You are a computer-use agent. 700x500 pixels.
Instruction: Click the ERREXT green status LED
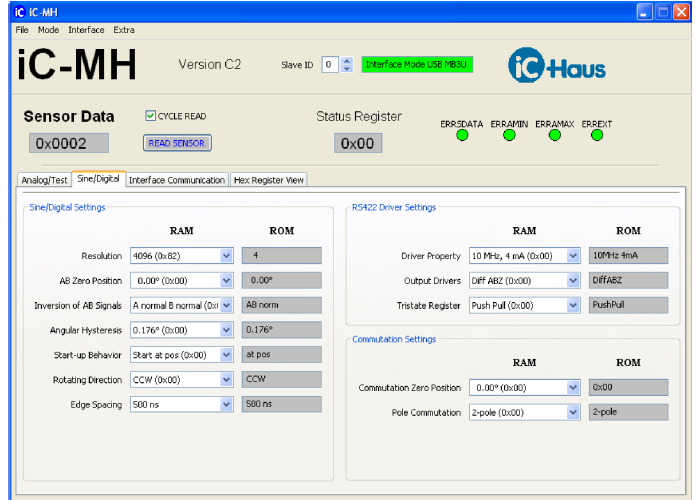pos(597,135)
